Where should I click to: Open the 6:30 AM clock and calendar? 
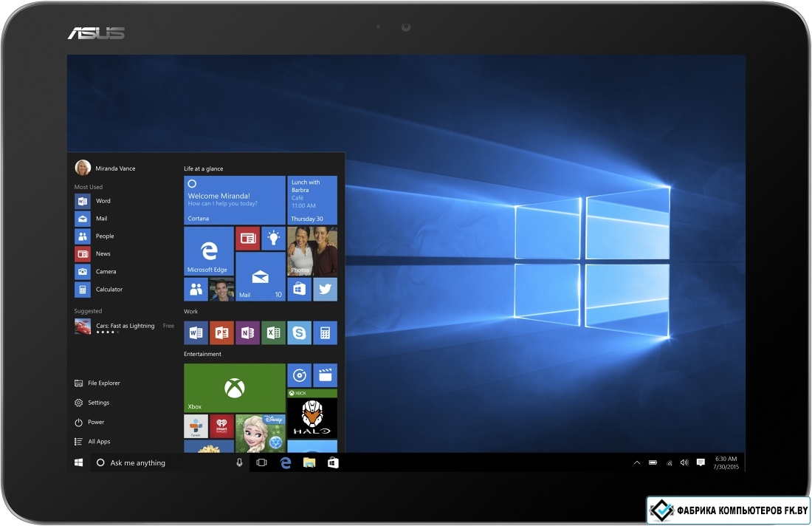coord(726,462)
